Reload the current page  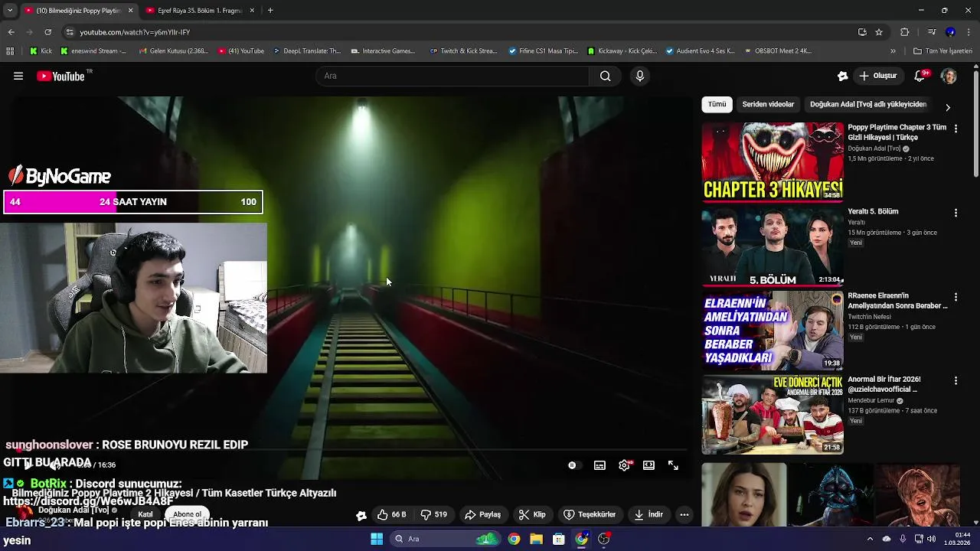coord(47,32)
